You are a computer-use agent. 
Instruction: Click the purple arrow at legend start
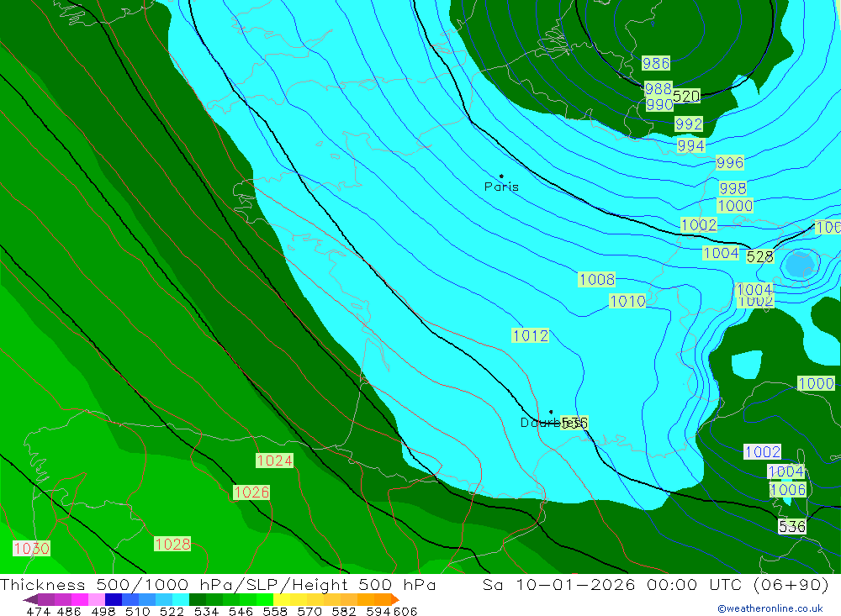30,599
